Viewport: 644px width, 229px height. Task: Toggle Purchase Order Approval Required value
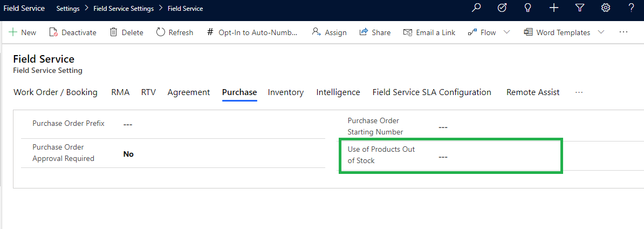click(128, 154)
